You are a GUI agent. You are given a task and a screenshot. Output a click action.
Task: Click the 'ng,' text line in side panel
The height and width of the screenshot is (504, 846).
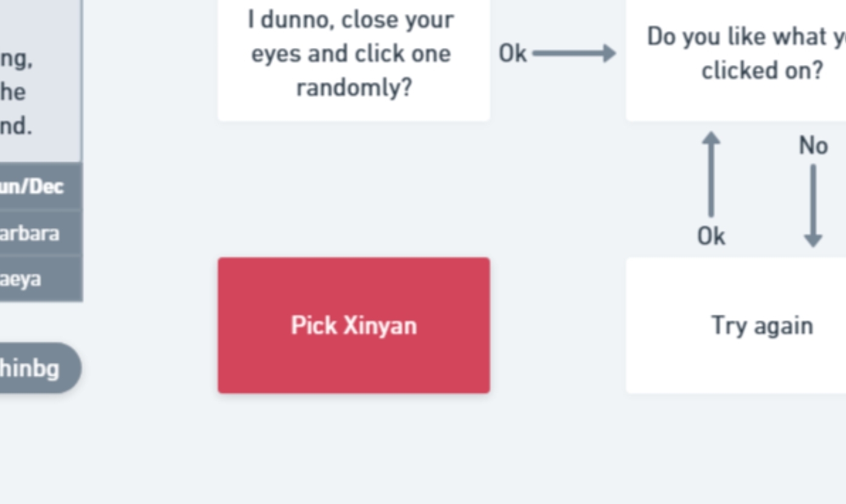point(16,60)
